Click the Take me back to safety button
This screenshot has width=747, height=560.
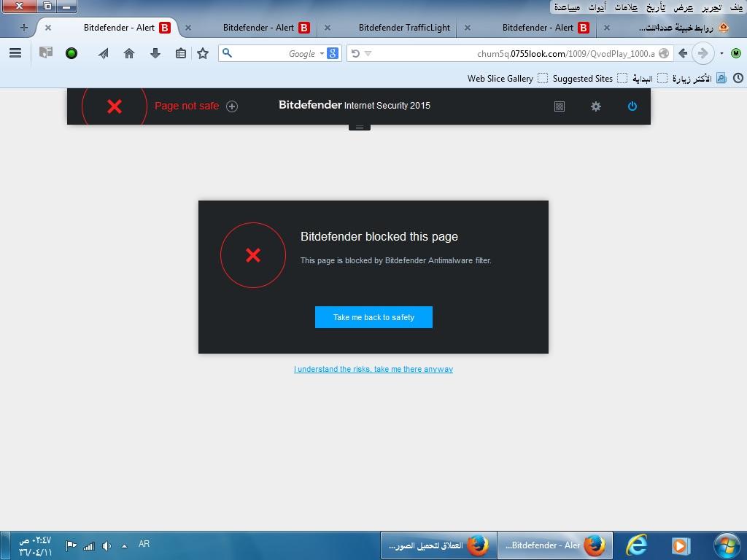(373, 317)
